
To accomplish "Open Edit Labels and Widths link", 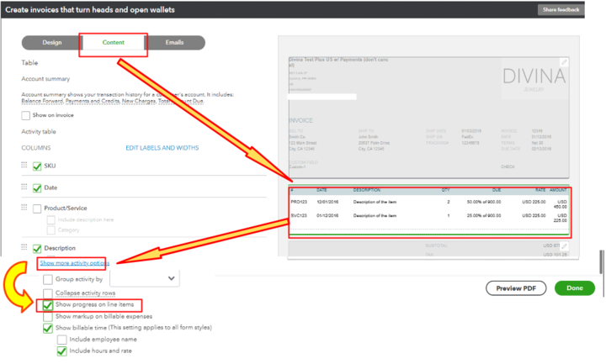I will [162, 148].
